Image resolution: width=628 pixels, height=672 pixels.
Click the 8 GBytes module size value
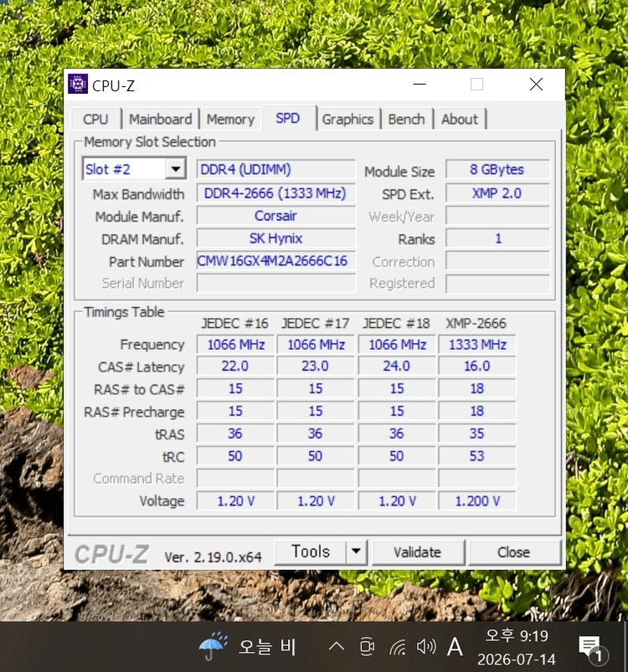(x=497, y=169)
